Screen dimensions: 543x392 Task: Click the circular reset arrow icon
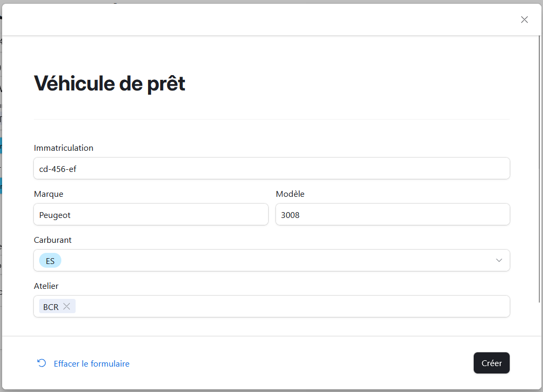pyautogui.click(x=41, y=363)
